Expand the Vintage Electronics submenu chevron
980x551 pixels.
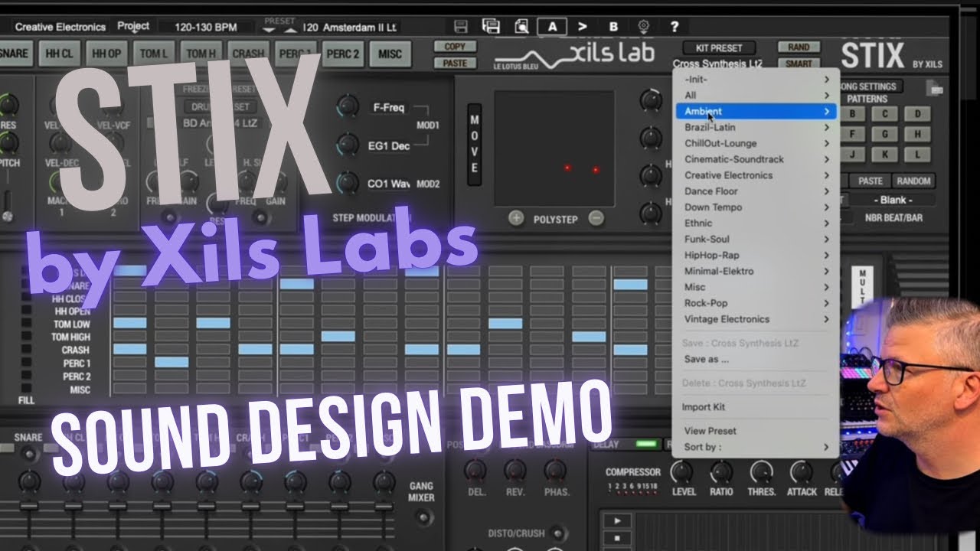pos(827,319)
